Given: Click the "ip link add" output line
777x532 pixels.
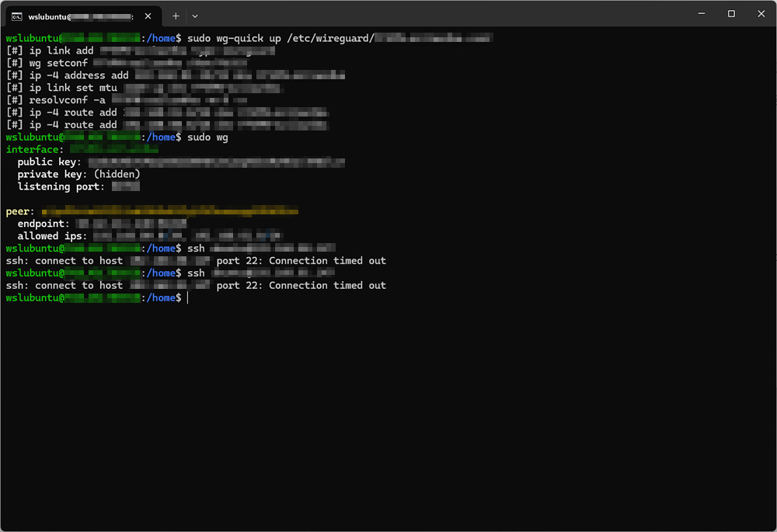Looking at the screenshot, I should tap(140, 50).
